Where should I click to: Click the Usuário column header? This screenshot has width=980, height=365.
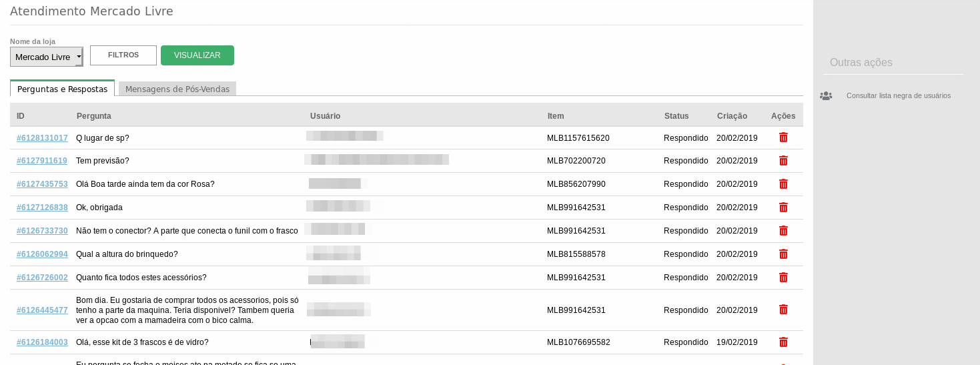326,116
